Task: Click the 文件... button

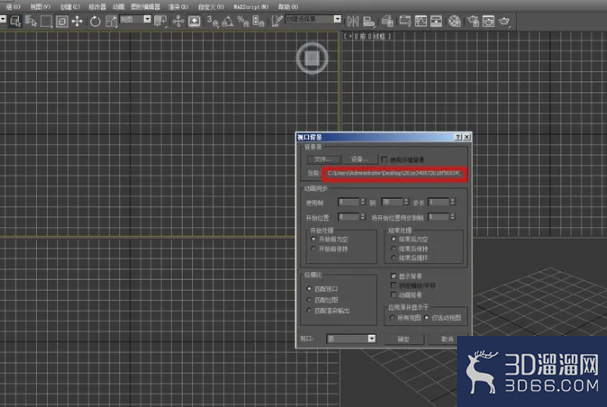Action: [324, 160]
